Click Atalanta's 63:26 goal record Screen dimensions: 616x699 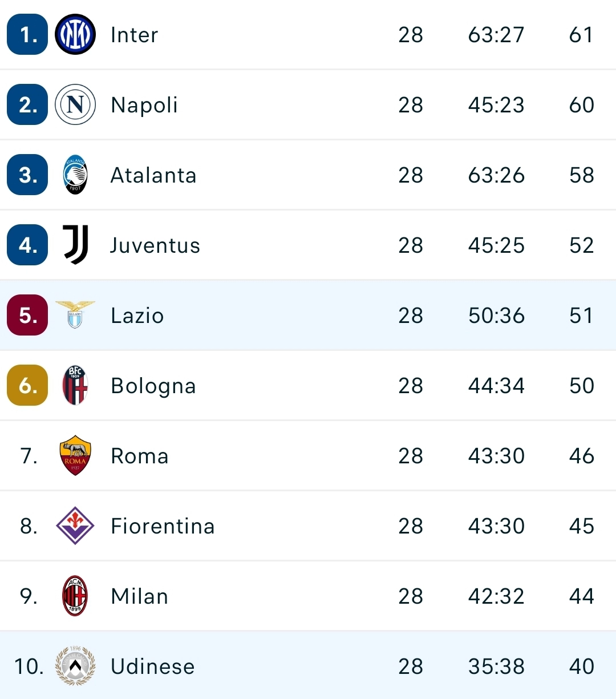(x=496, y=175)
